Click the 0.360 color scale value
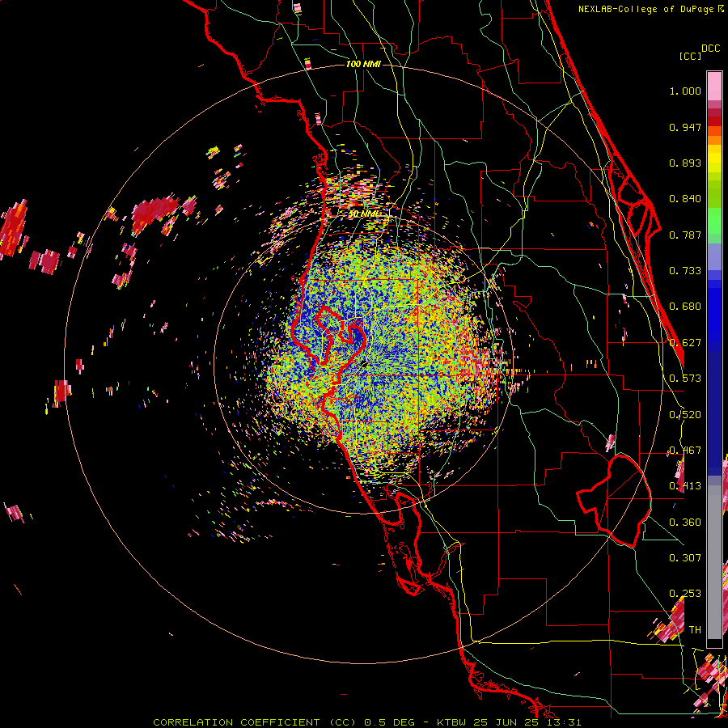This screenshot has width=728, height=728. 685,523
